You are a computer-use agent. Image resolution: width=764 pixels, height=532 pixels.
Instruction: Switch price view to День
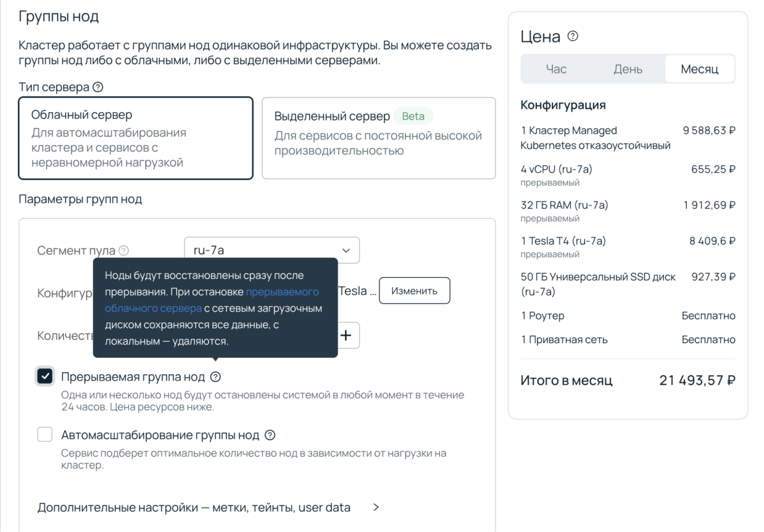pos(628,69)
